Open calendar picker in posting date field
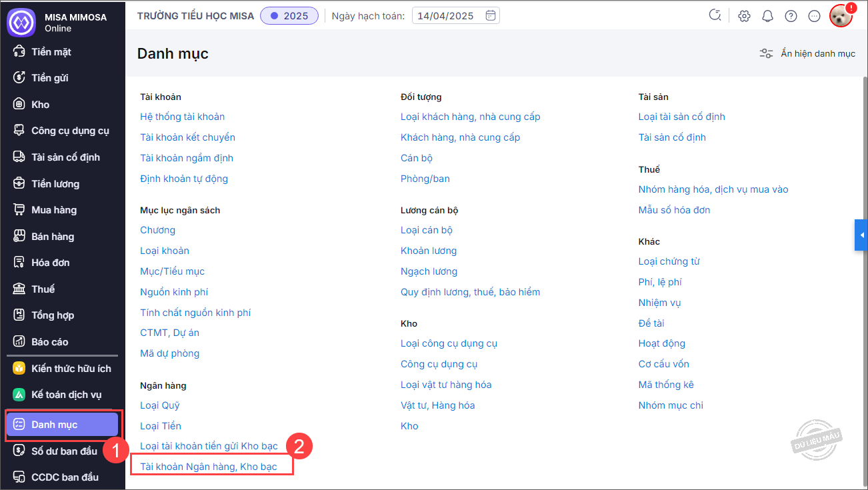This screenshot has height=490, width=868. point(490,16)
